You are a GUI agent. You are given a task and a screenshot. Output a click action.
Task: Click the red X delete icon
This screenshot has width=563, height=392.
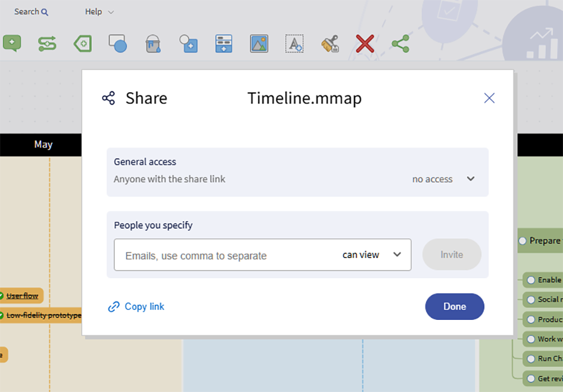click(365, 43)
